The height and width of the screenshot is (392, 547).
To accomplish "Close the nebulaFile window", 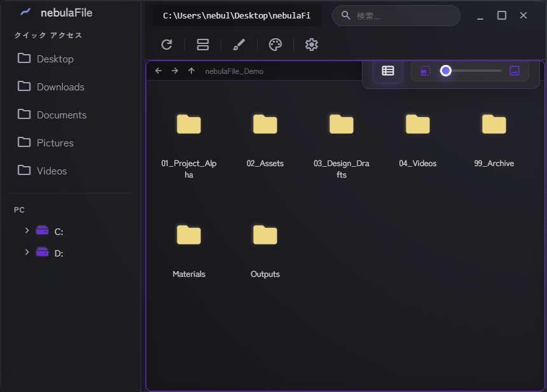I will coord(523,15).
